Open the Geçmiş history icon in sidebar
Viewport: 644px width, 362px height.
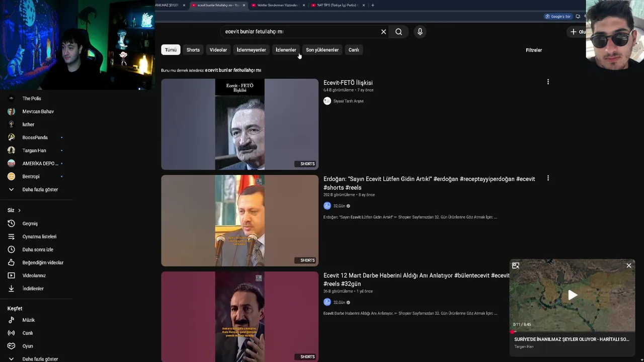point(11,224)
